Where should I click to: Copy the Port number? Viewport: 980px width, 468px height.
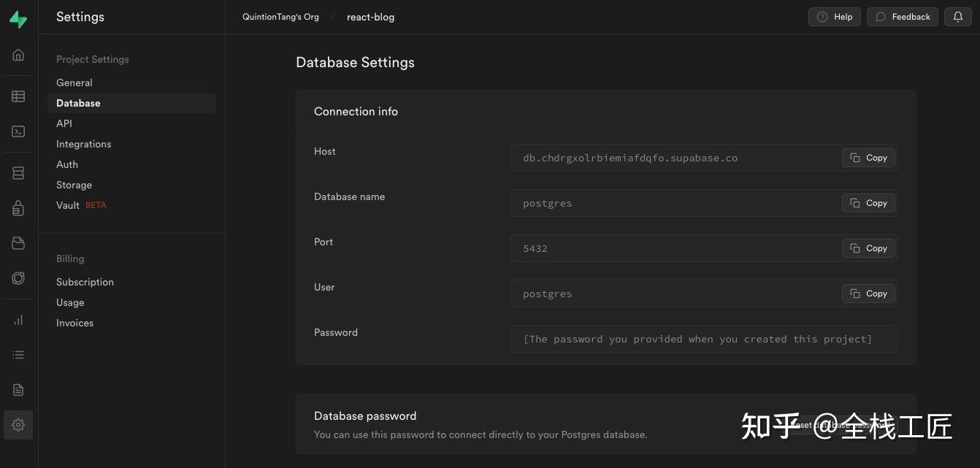tap(868, 248)
